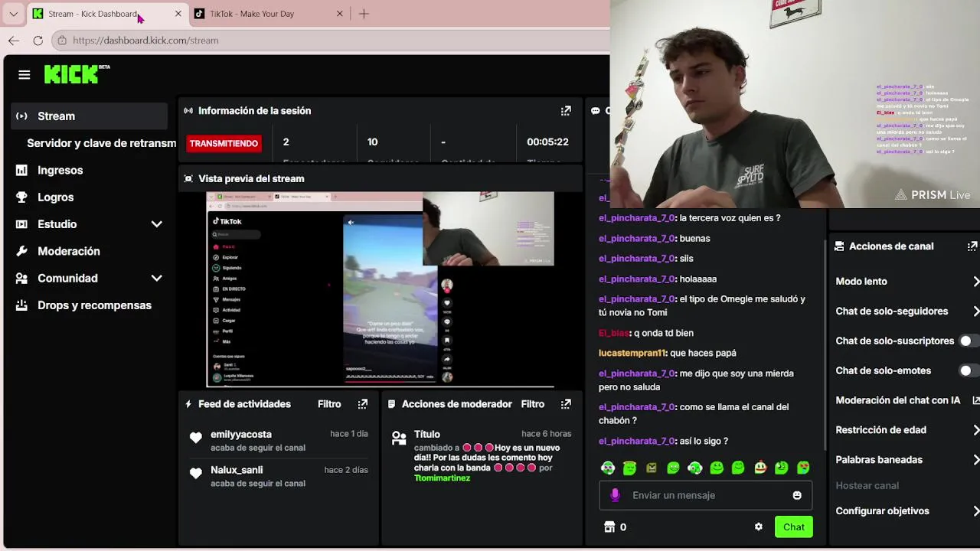This screenshot has width=980, height=551.
Task: Open external link icon for Moderación del chat con IA
Action: pos(975,400)
